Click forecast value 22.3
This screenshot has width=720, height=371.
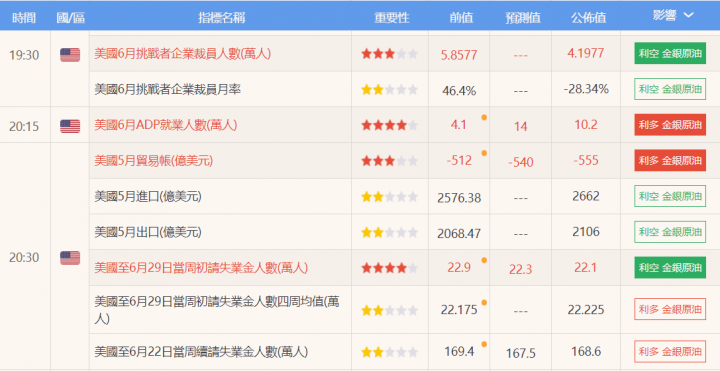point(521,270)
